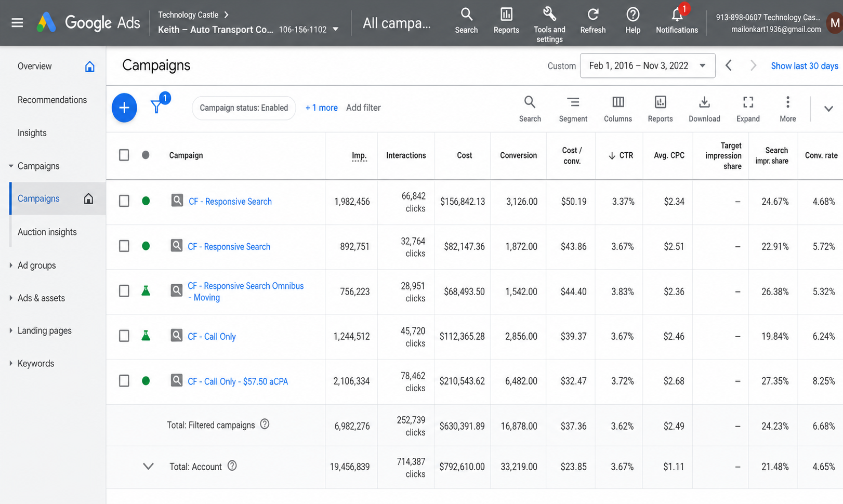Image resolution: width=843 pixels, height=504 pixels.
Task: Open the hamburger main menu
Action: click(x=17, y=23)
